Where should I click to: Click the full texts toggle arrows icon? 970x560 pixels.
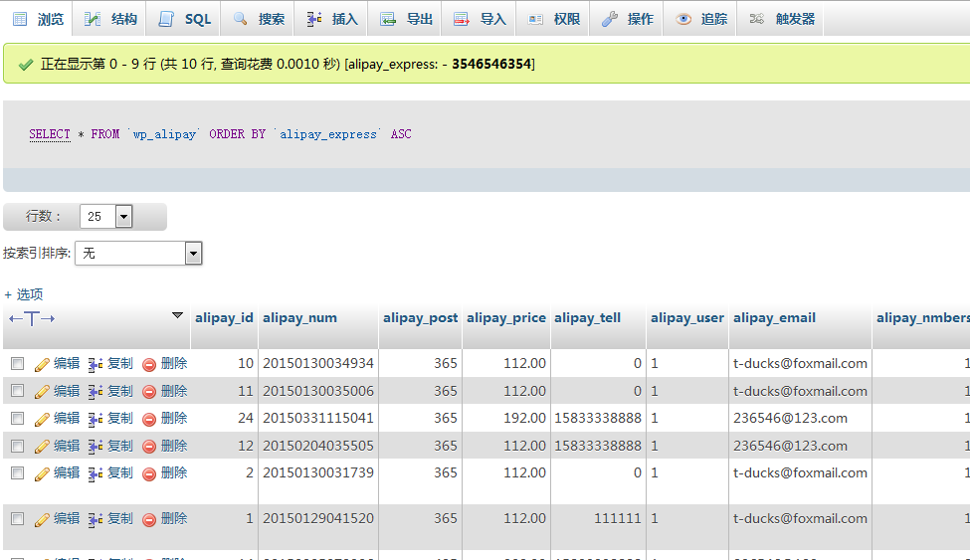coord(31,318)
